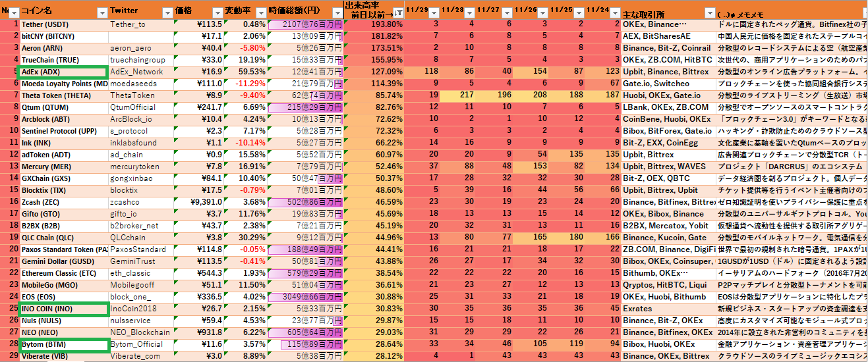Screen dimensions: 868x362
Task: Select the highlighted INO COIN (INO) cell
Action: 63,309
